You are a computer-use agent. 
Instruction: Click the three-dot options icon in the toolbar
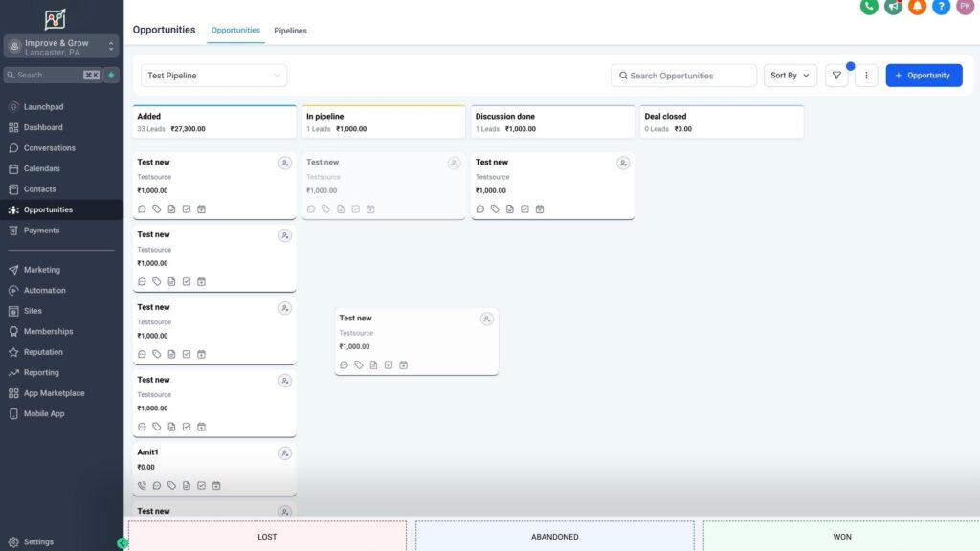[866, 75]
